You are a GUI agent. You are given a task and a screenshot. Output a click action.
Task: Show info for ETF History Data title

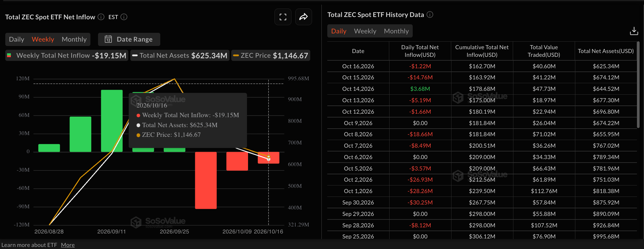[x=430, y=15]
